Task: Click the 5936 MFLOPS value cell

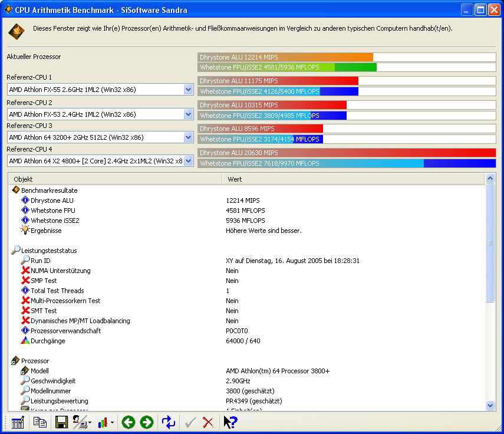Action: point(245,220)
